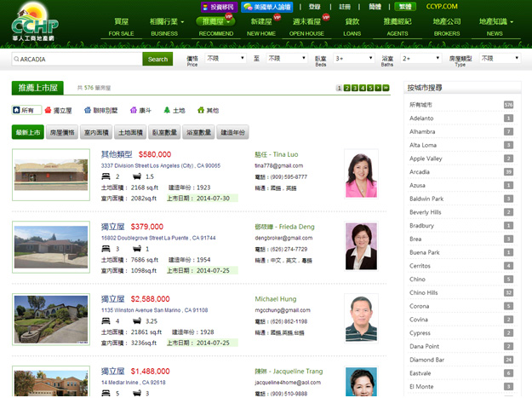Open thumbnail of 1135 Winston Avenue listing
Image resolution: width=532 pixels, height=398 pixels.
51,320
